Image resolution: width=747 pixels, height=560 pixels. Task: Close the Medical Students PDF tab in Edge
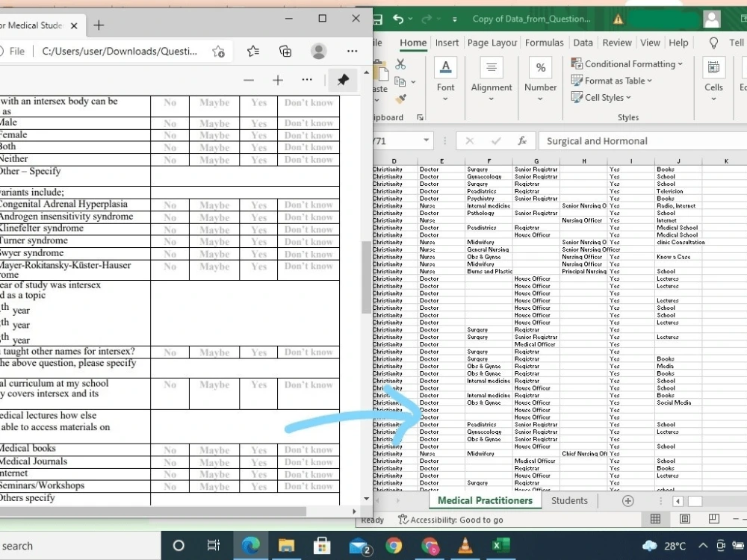74,25
